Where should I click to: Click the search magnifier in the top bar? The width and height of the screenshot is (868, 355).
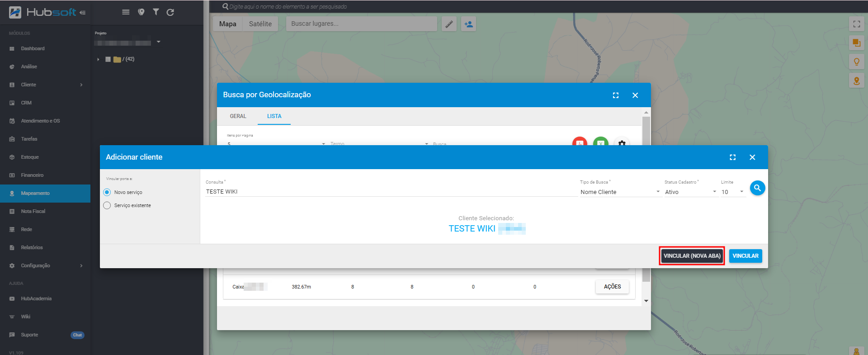[225, 6]
